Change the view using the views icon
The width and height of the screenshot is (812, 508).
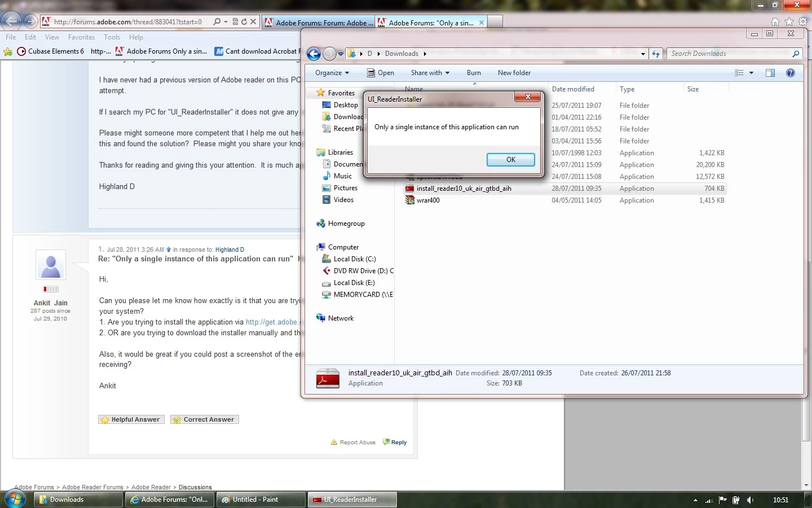pos(739,73)
